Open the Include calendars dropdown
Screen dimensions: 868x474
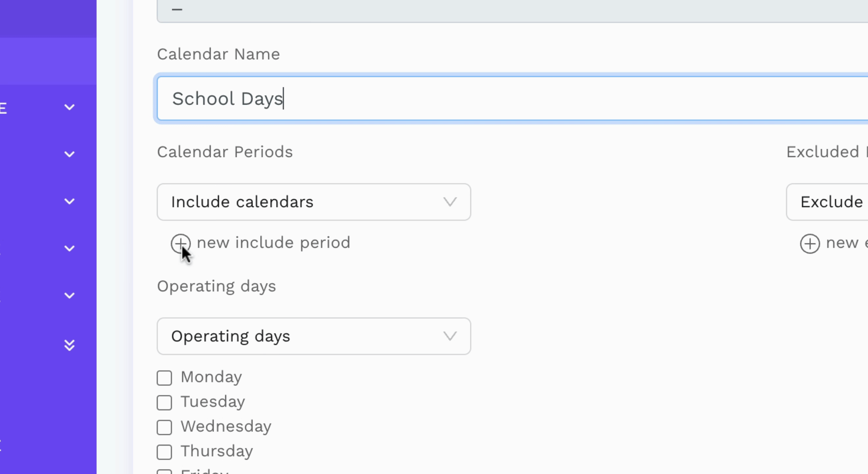point(314,202)
